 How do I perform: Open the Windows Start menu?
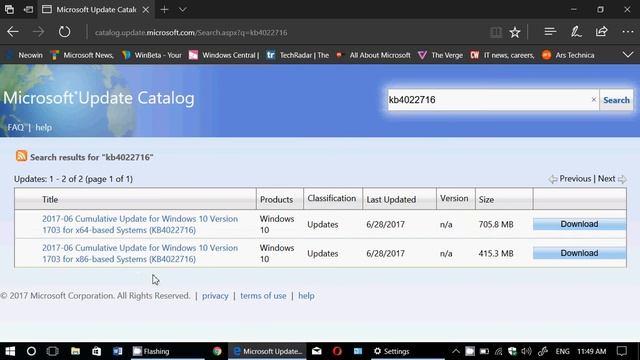pyautogui.click(x=10, y=351)
